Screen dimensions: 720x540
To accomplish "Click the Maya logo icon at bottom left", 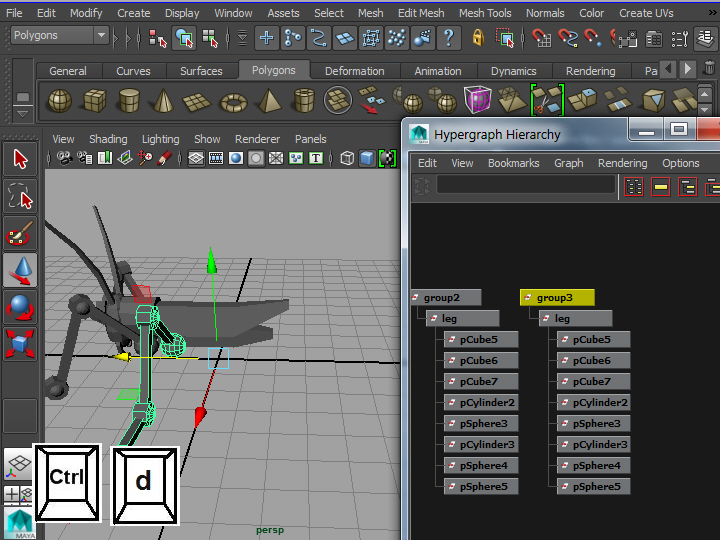I will point(19,524).
